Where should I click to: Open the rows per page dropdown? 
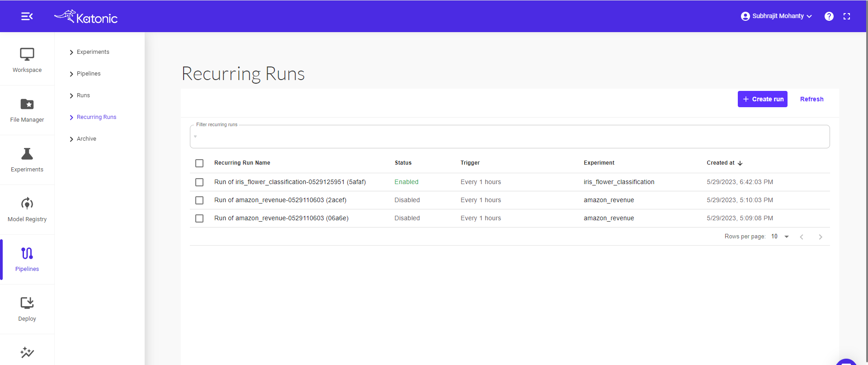[x=780, y=237]
